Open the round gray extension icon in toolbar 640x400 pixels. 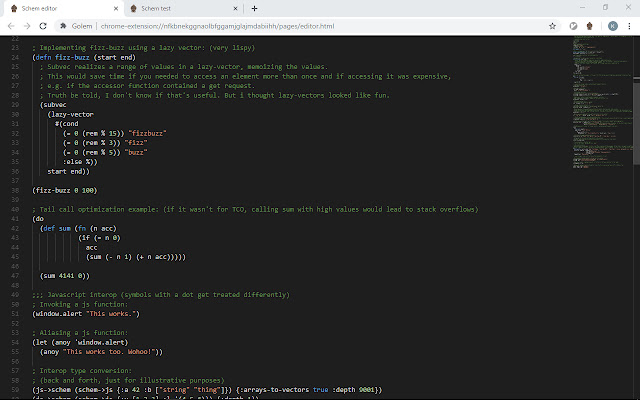573,26
